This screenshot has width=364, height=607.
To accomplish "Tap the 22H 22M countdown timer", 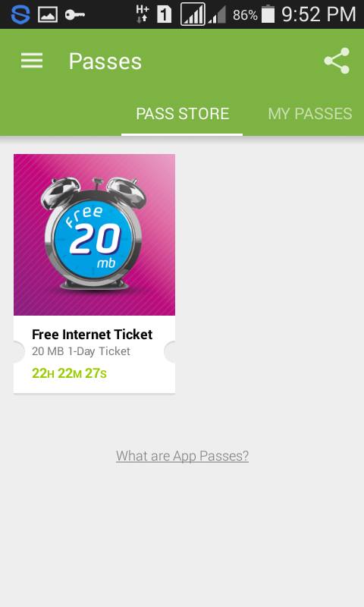I will (x=69, y=373).
